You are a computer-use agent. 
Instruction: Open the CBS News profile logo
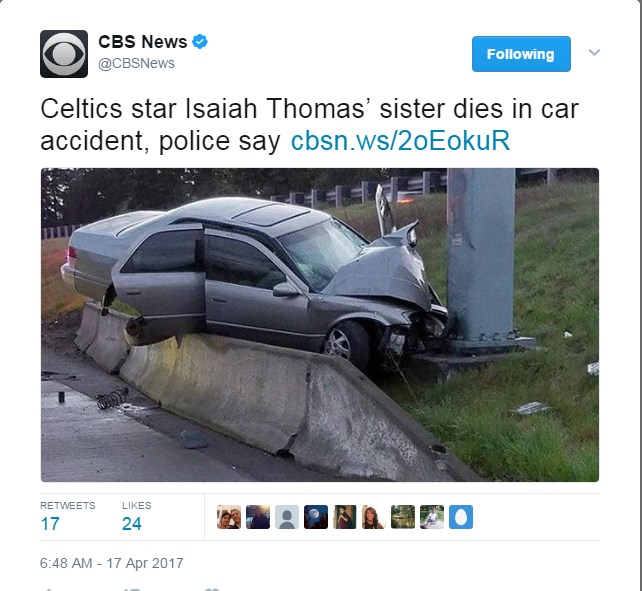click(x=64, y=54)
